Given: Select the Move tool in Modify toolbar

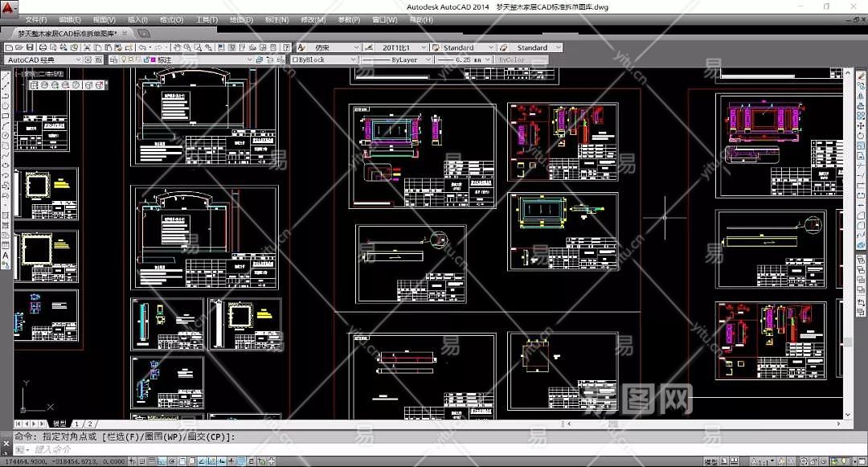Looking at the screenshot, I should [x=861, y=125].
